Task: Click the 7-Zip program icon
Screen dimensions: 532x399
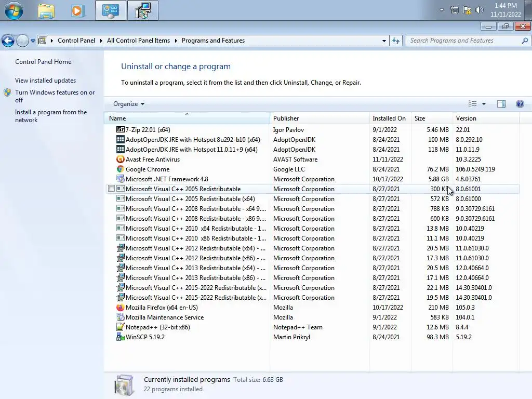Action: (x=120, y=129)
